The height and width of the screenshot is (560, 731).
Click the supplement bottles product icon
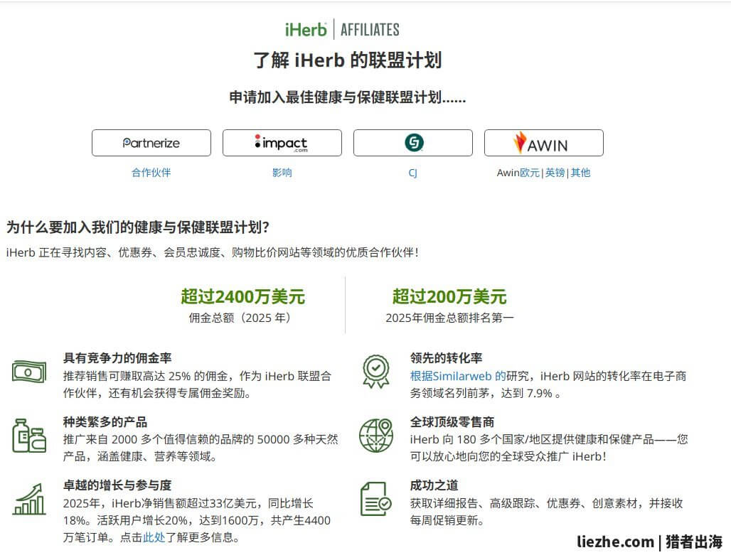click(x=29, y=436)
